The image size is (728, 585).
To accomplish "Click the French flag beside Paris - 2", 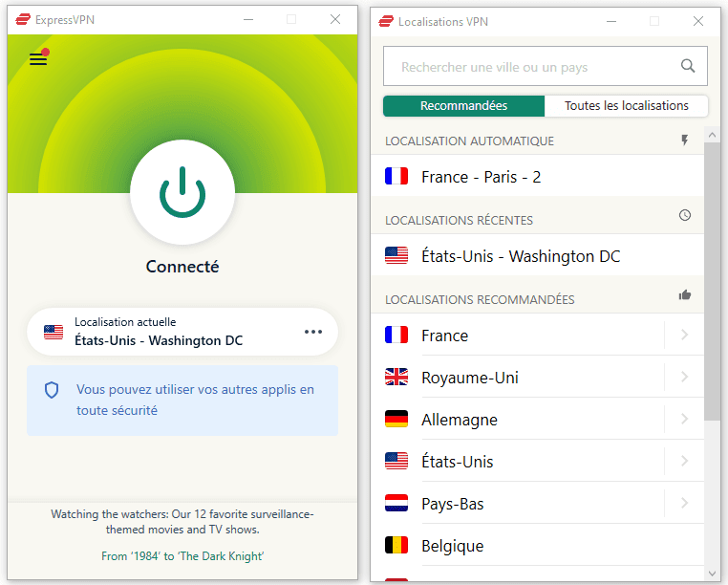I will [x=396, y=176].
